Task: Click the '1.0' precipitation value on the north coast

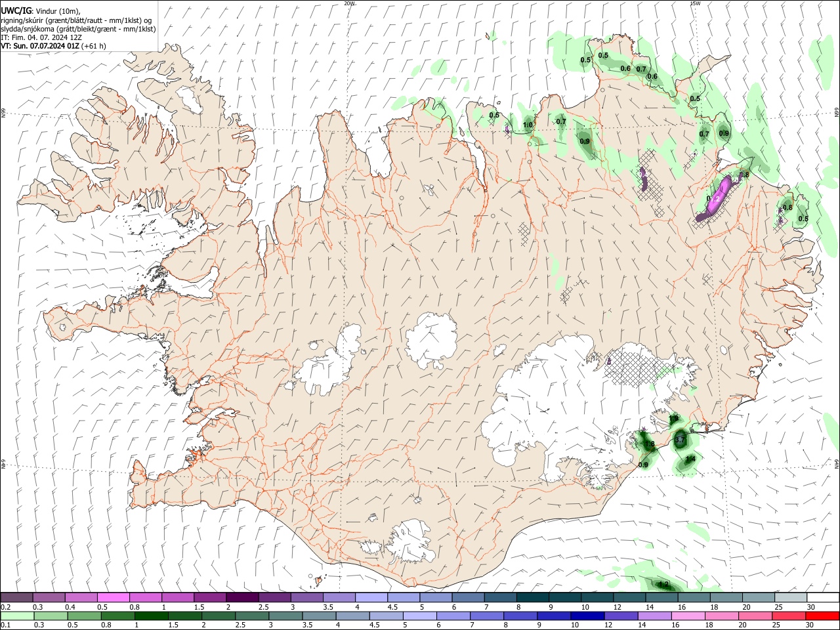Action: tap(528, 125)
